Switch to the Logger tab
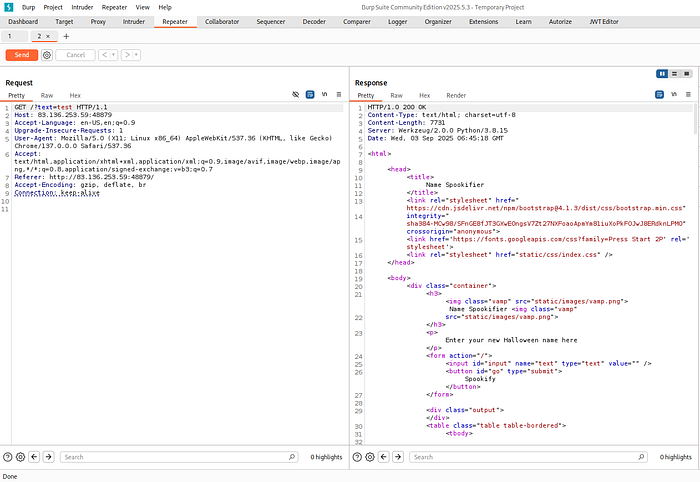Viewport: 700px width, 482px height. tap(397, 21)
